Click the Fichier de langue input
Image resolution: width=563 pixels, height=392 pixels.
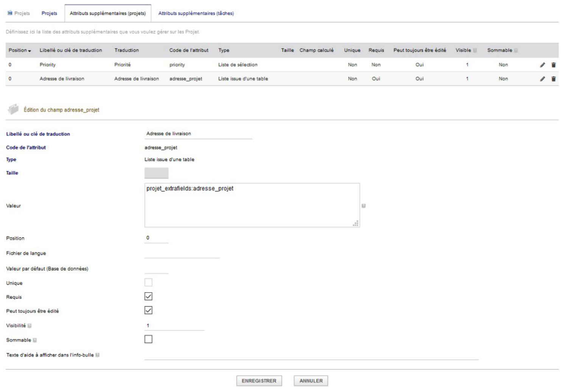(182, 253)
